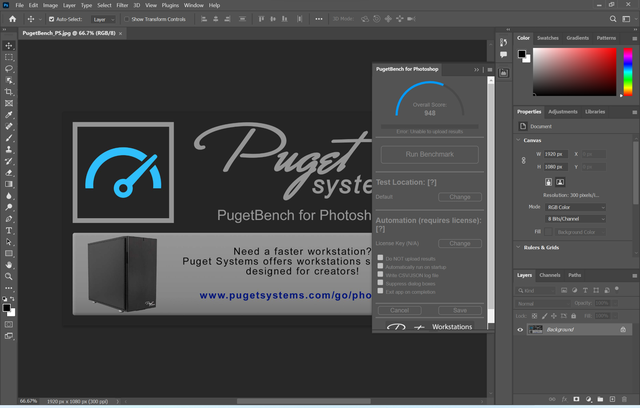This screenshot has height=408, width=640.
Task: Select the Zoom tool
Action: point(9,276)
